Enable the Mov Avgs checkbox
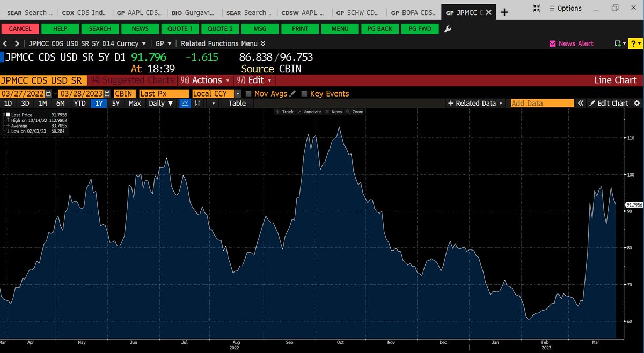Image resolution: width=644 pixels, height=353 pixels. [x=248, y=93]
